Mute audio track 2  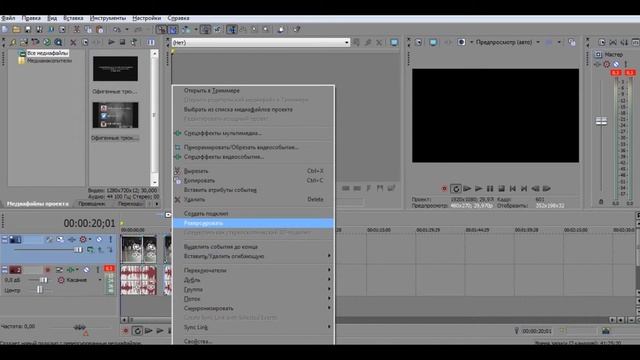pos(86,270)
